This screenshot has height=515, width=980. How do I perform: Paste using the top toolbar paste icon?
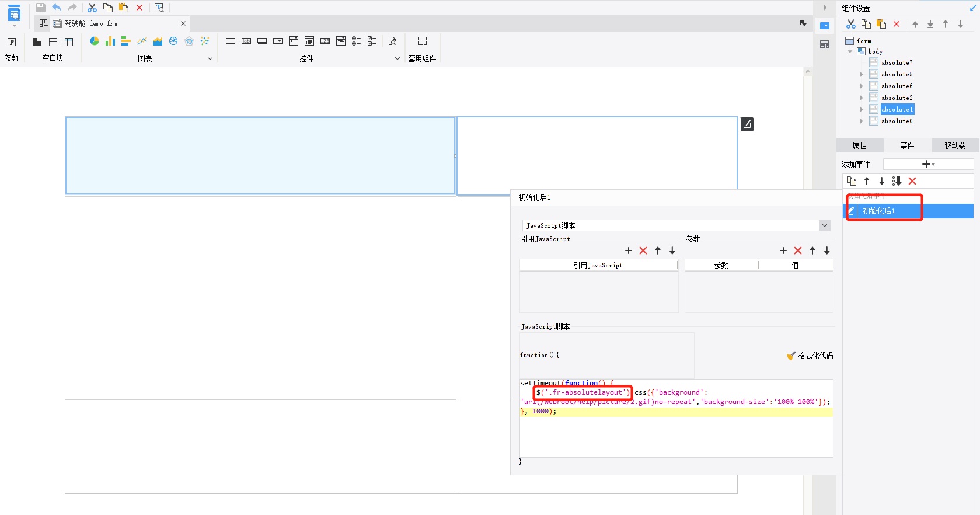pos(124,8)
